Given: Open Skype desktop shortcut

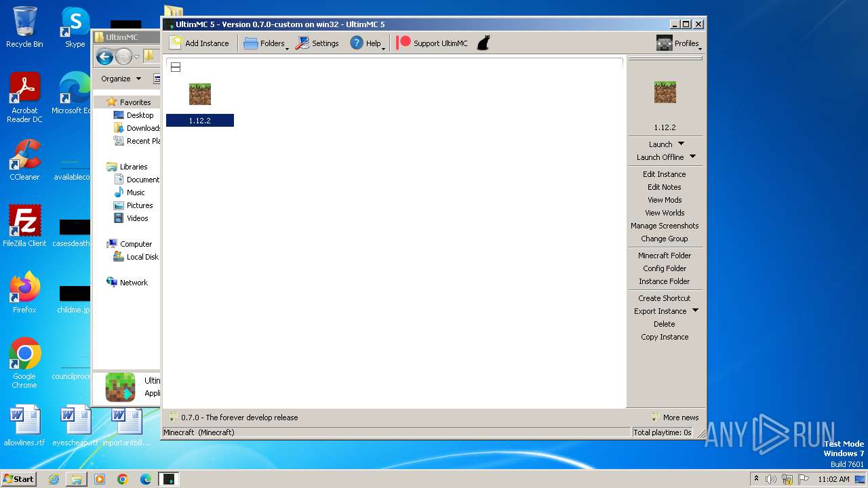Looking at the screenshot, I should coord(75,27).
